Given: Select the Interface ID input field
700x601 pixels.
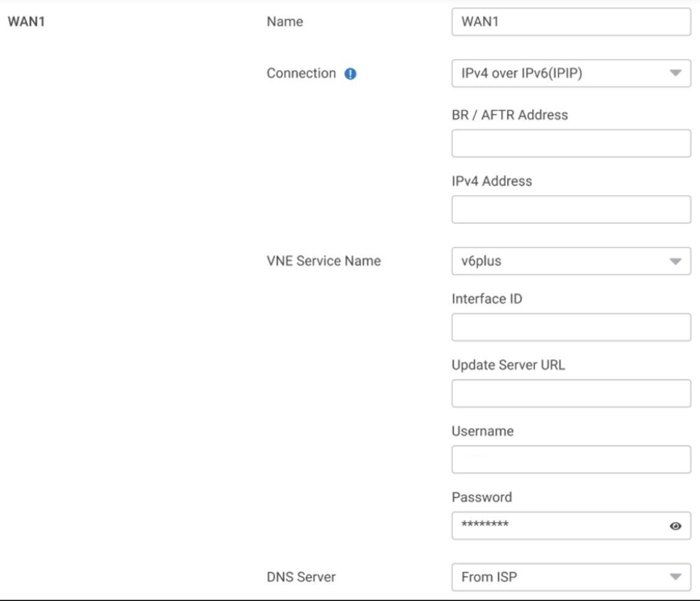Looking at the screenshot, I should coord(571,327).
